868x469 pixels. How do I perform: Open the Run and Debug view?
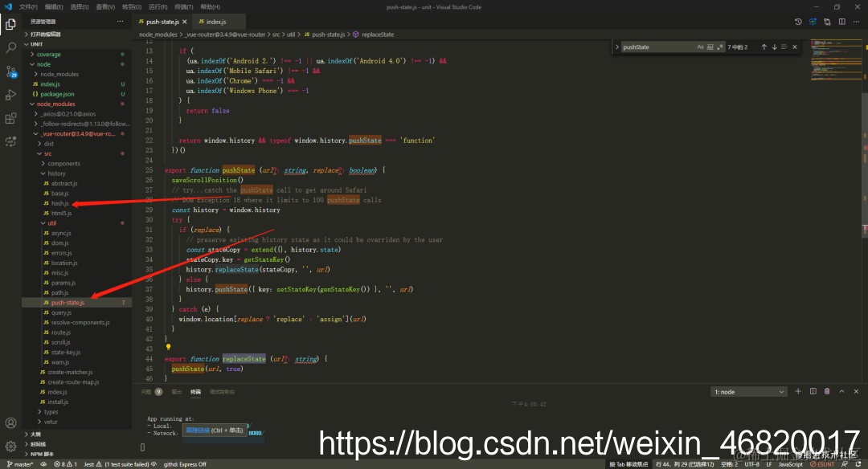[x=10, y=95]
